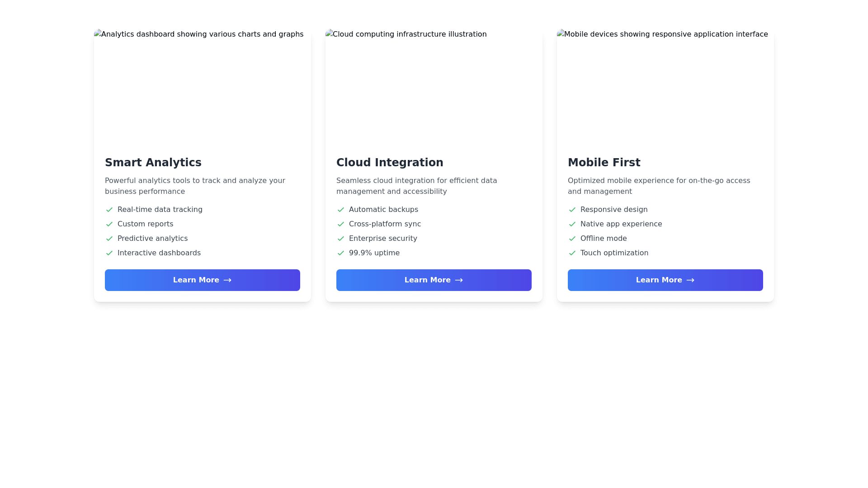
Task: Open the Analytics dashboard image placeholder
Action: tap(202, 87)
